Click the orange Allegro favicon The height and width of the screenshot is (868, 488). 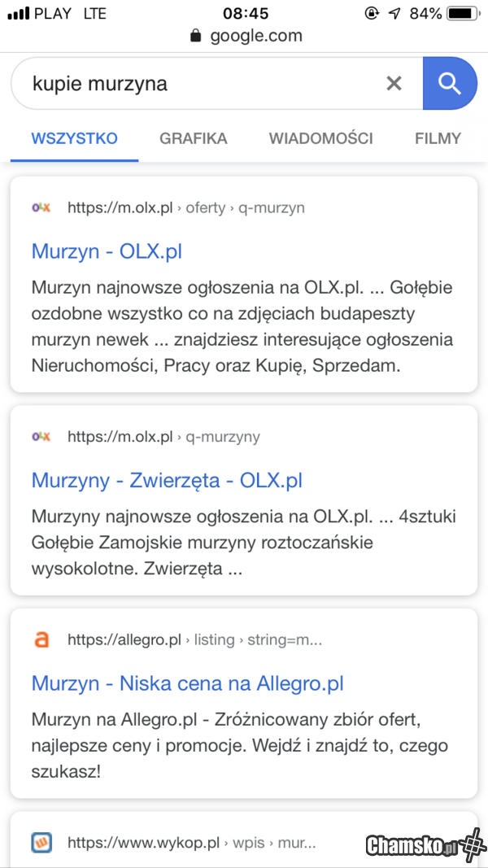click(41, 639)
